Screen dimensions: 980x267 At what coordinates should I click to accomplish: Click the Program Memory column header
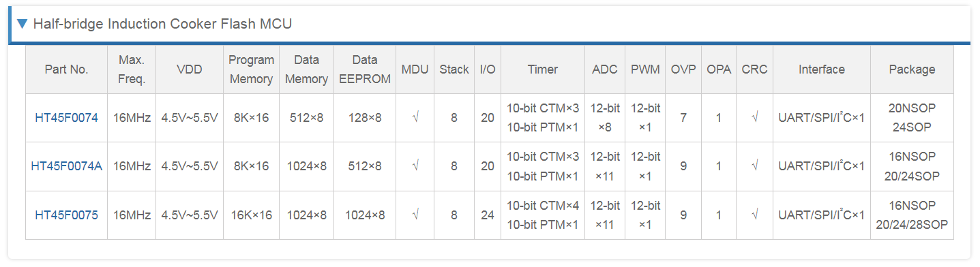click(252, 69)
